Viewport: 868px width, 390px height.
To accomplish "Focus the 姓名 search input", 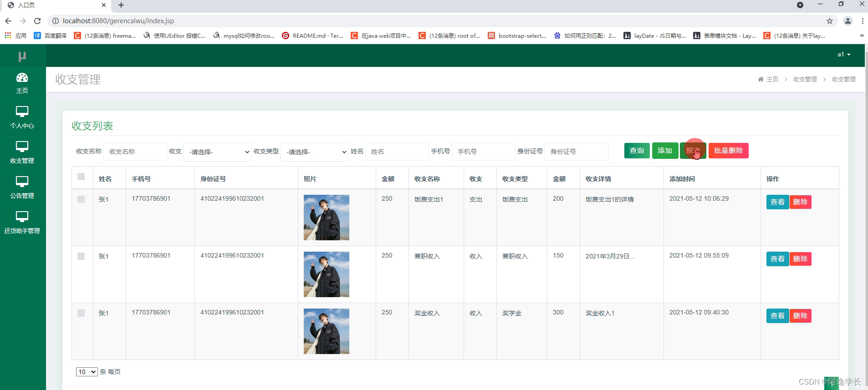I will [x=397, y=152].
